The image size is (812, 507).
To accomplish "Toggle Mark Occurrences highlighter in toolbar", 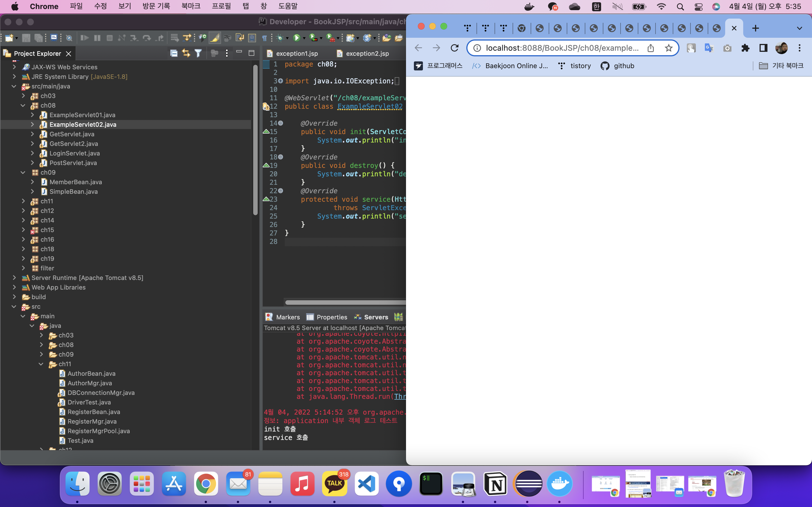I will coord(215,38).
